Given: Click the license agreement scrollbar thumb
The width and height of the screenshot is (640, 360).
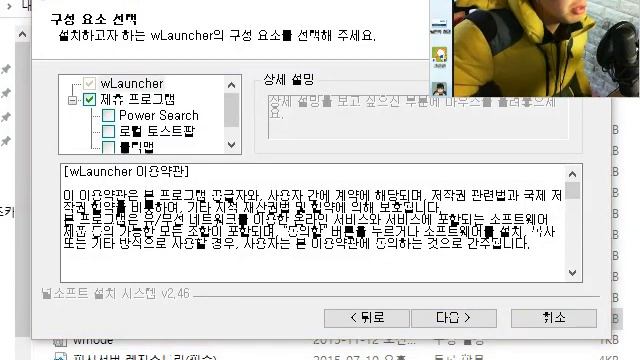Looking at the screenshot, I should point(573,190).
